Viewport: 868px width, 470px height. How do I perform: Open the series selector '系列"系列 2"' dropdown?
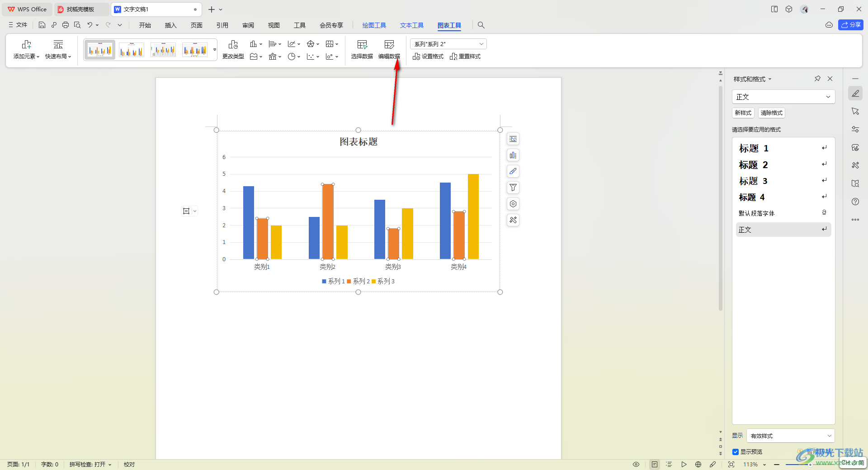(x=448, y=44)
